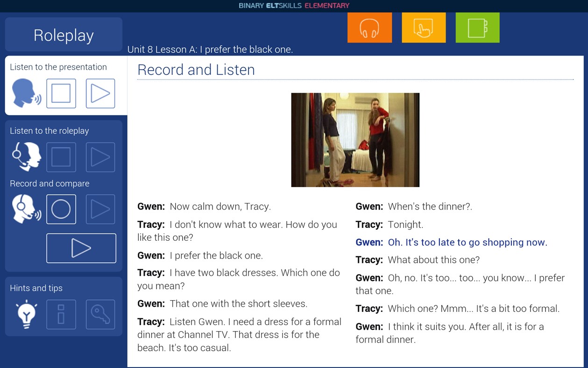Screen dimensions: 588x368
Task: Toggle the stop button for the presentation
Action: click(x=61, y=93)
